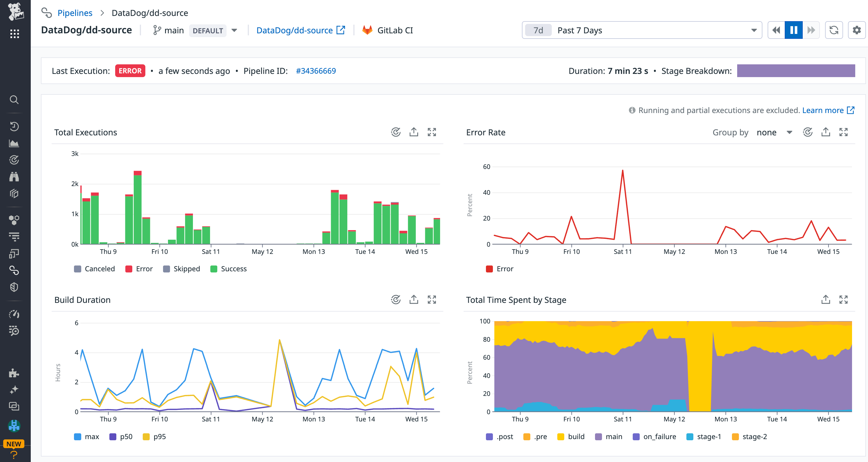Open Watchdog via the binoculars icon

(14, 177)
